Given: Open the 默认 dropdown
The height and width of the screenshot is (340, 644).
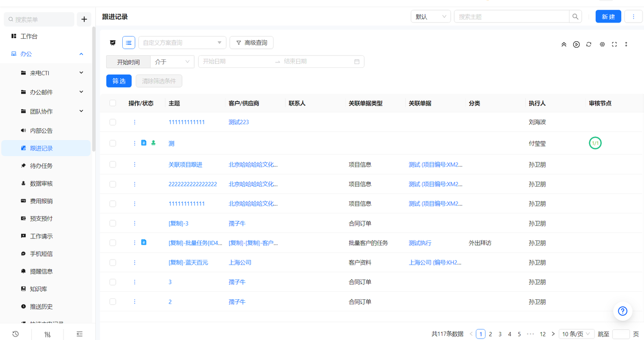Looking at the screenshot, I should 431,17.
